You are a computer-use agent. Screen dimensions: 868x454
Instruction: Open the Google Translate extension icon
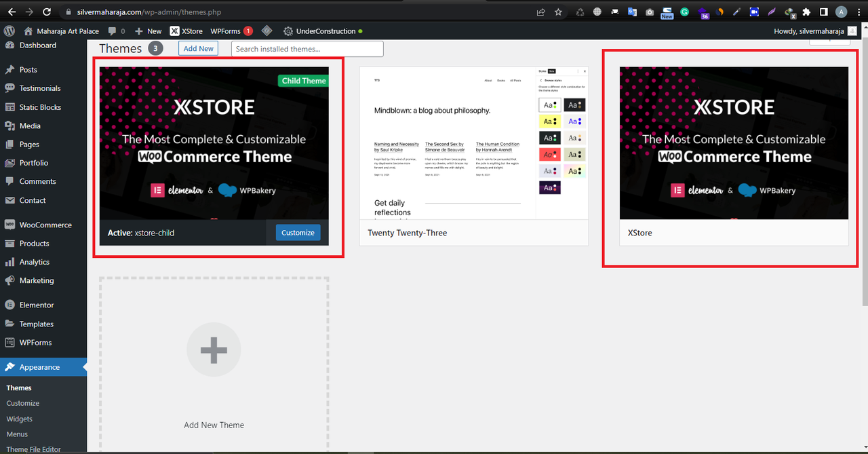632,12
